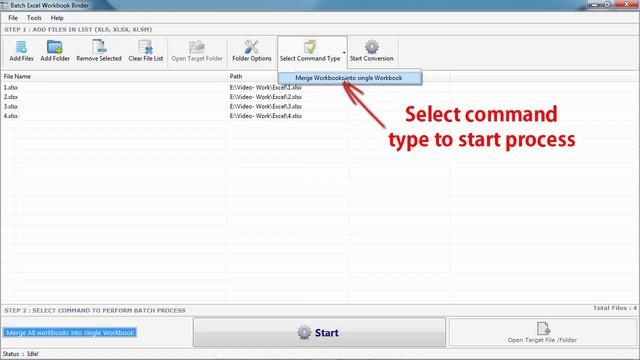The width and height of the screenshot is (640, 360).
Task: Open the Help menu
Action: pos(57,18)
